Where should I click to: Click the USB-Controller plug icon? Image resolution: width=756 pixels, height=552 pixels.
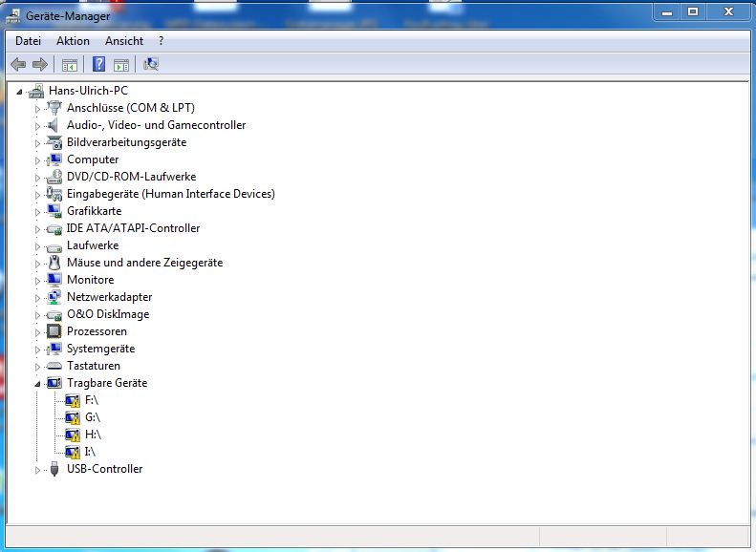54,469
